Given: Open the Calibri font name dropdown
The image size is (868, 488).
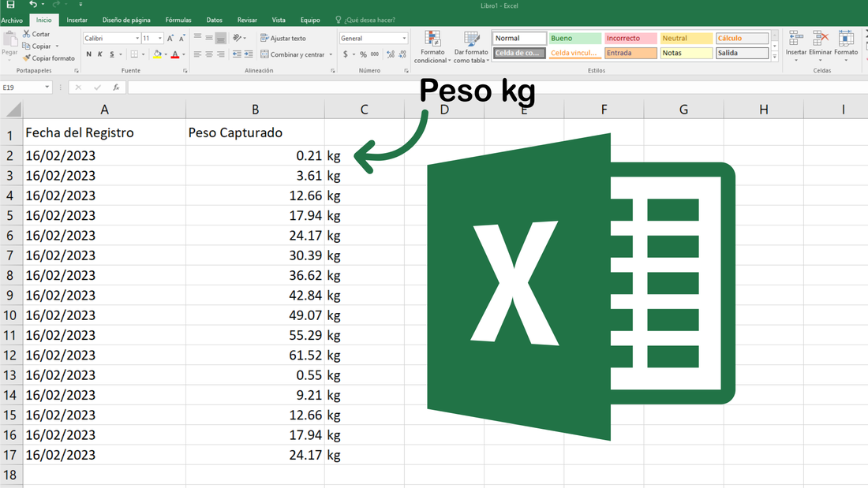Looking at the screenshot, I should point(137,38).
